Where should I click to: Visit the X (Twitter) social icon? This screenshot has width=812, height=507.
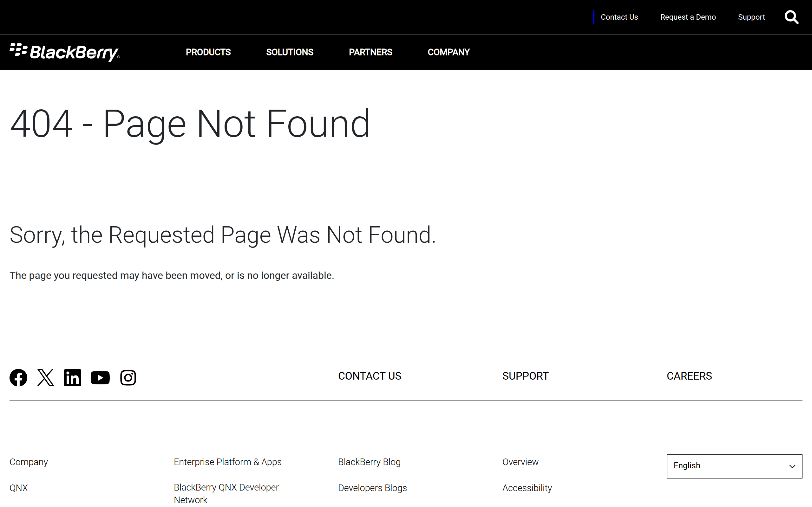45,378
